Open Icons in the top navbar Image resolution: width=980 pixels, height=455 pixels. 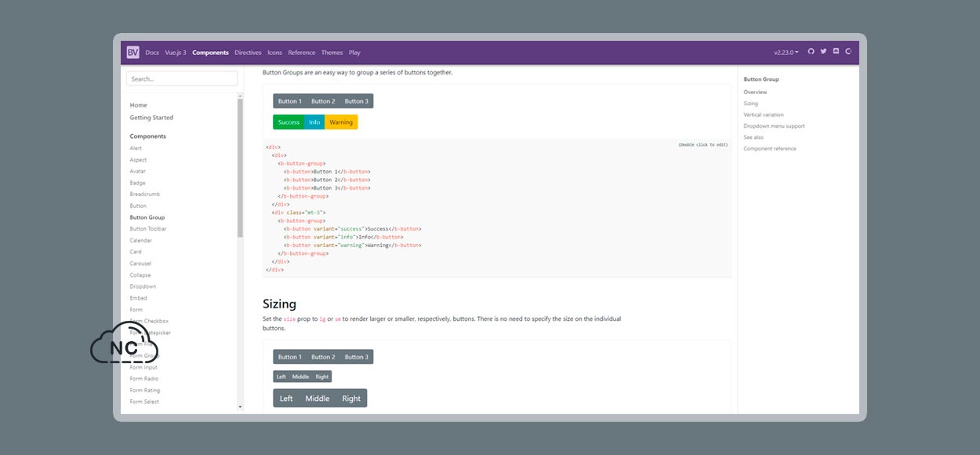(274, 53)
